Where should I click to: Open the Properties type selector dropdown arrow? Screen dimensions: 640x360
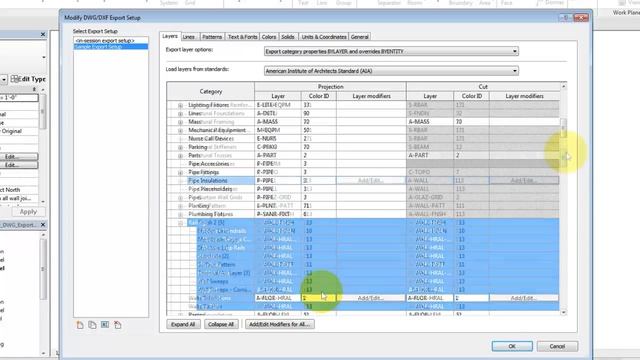tap(44, 57)
